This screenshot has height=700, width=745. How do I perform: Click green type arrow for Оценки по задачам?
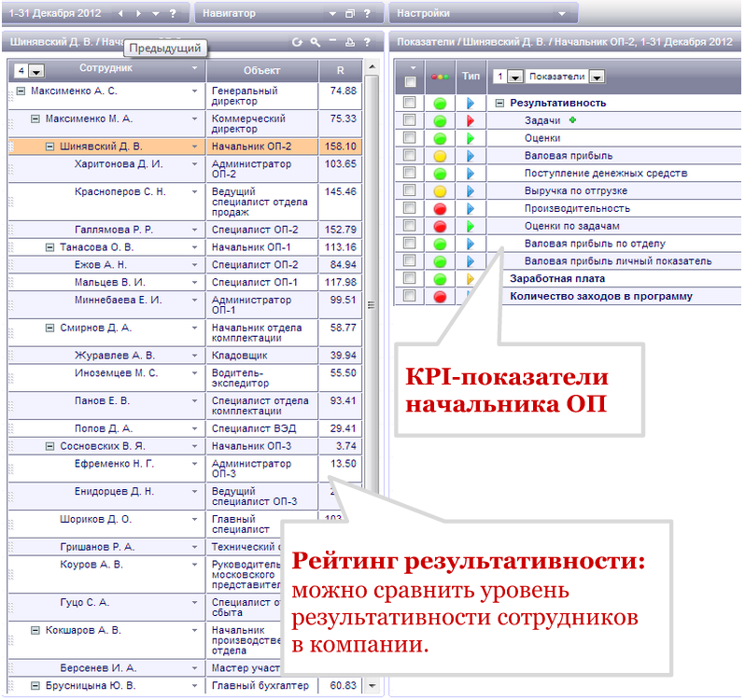coord(471,226)
